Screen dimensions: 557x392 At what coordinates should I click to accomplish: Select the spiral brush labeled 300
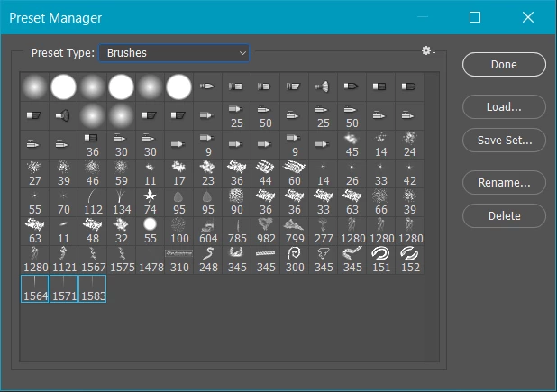[x=294, y=260]
